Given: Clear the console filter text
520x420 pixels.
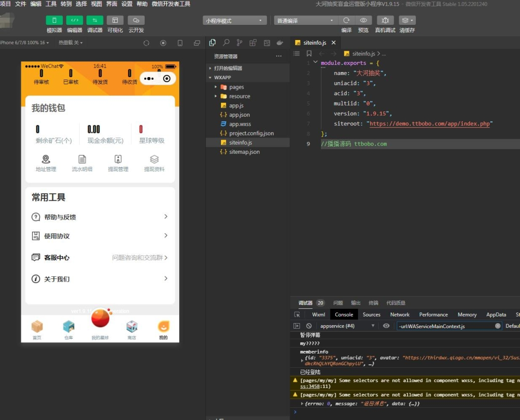Looking at the screenshot, I should pos(498,326).
